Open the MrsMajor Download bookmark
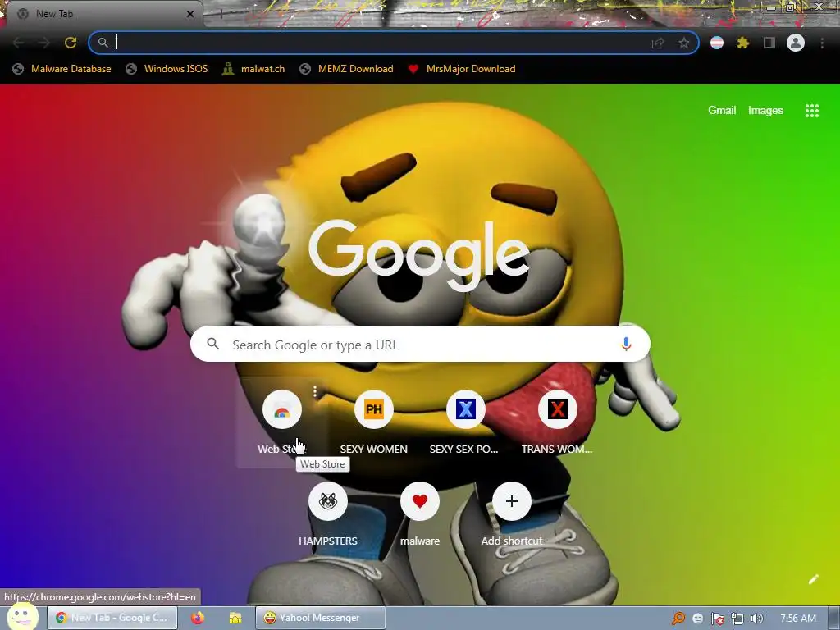The width and height of the screenshot is (840, 630). [x=462, y=69]
